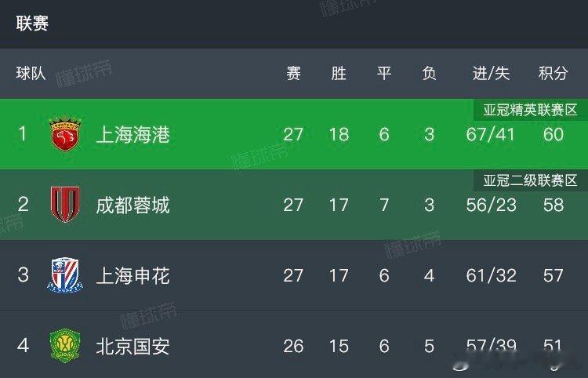This screenshot has width=588, height=378.
Task: Click the 联赛 section title
Action: click(32, 24)
